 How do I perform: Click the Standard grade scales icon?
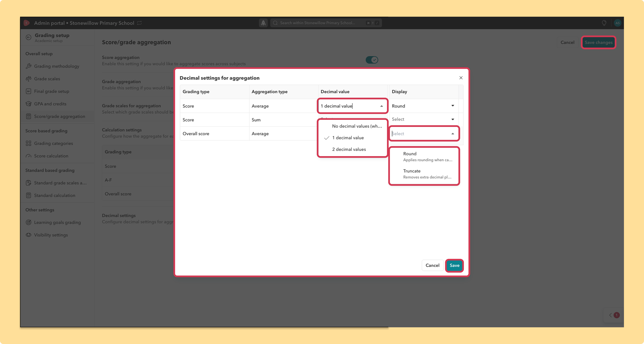coord(29,183)
